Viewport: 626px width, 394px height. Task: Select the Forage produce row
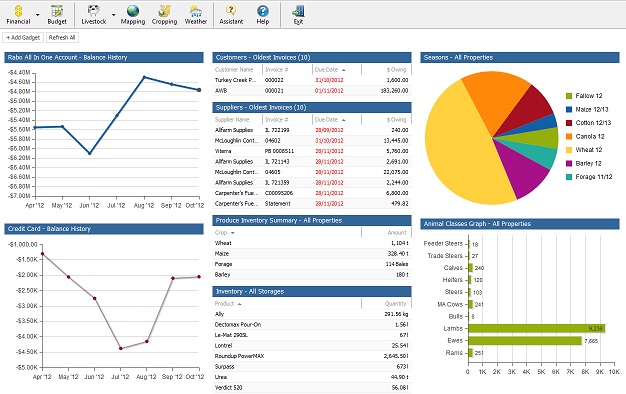coord(312,264)
